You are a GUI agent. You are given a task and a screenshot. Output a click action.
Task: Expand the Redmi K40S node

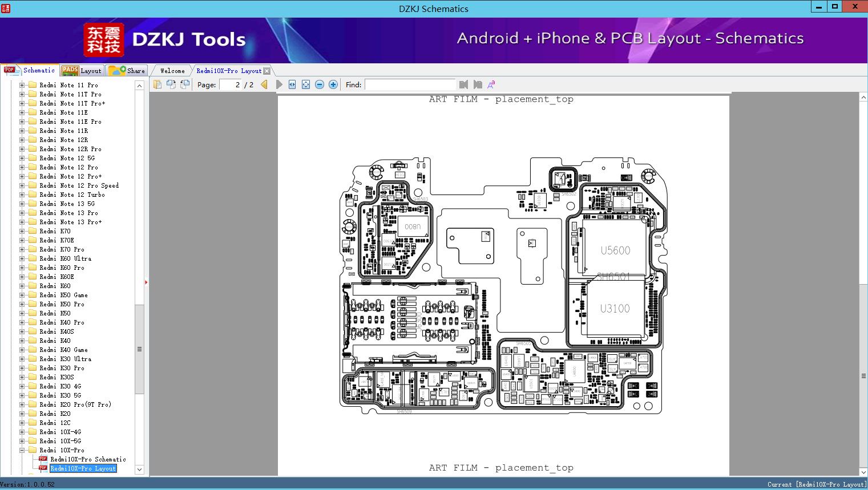tap(22, 331)
